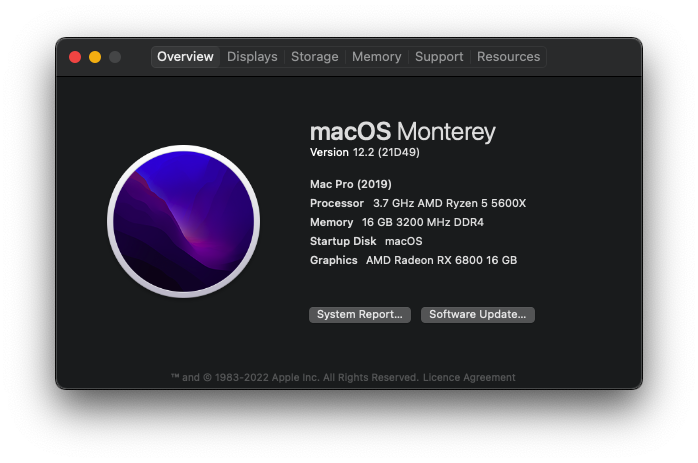Click the Memory 16 GB DDR4 line

tap(396, 222)
